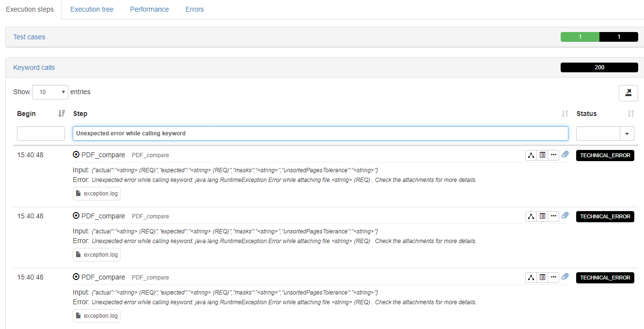Click the second PDF_compare keyword radio icon
This screenshot has height=329, width=644.
click(x=76, y=216)
